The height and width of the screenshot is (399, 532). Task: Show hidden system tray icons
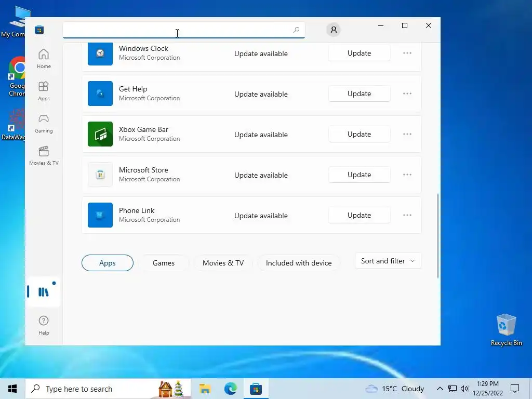tap(440, 389)
